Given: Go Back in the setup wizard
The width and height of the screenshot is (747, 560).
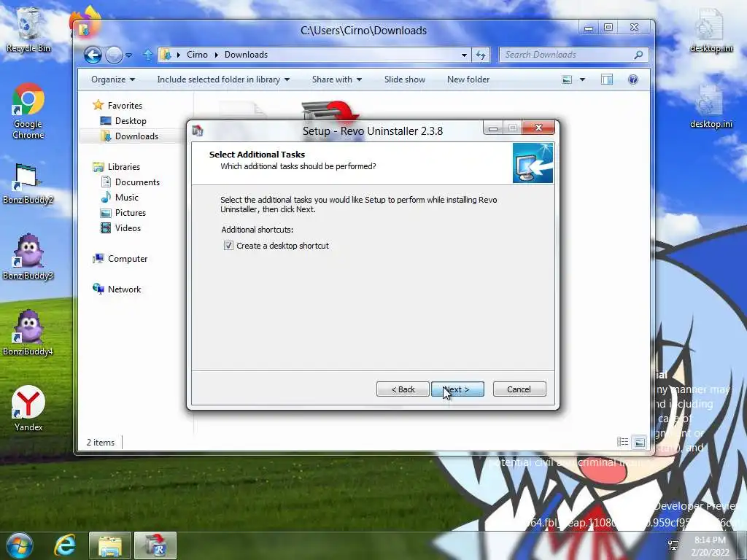Looking at the screenshot, I should pos(403,389).
